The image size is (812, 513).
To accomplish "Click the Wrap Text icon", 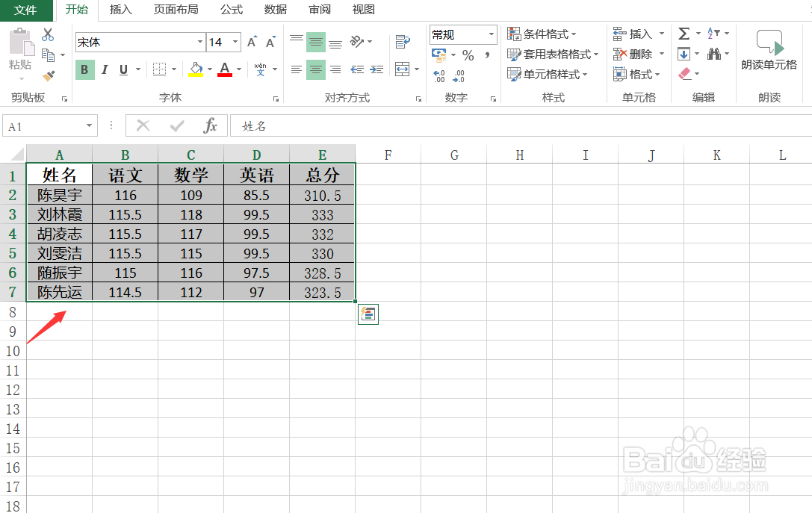I will (403, 41).
